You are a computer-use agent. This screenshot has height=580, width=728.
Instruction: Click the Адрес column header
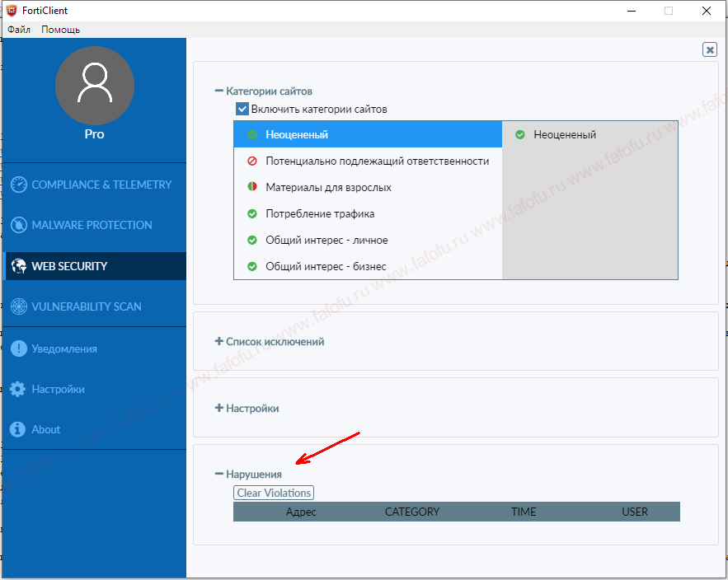[301, 512]
